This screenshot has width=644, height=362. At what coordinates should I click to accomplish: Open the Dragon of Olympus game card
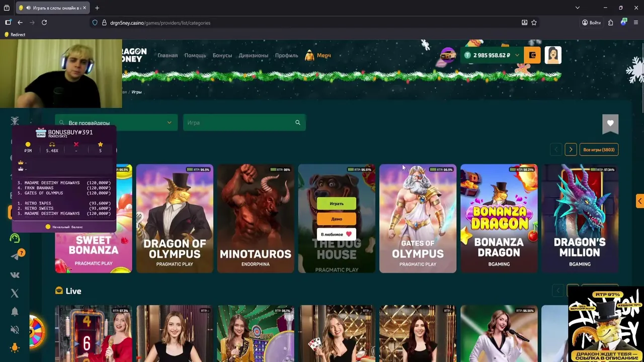[175, 218]
